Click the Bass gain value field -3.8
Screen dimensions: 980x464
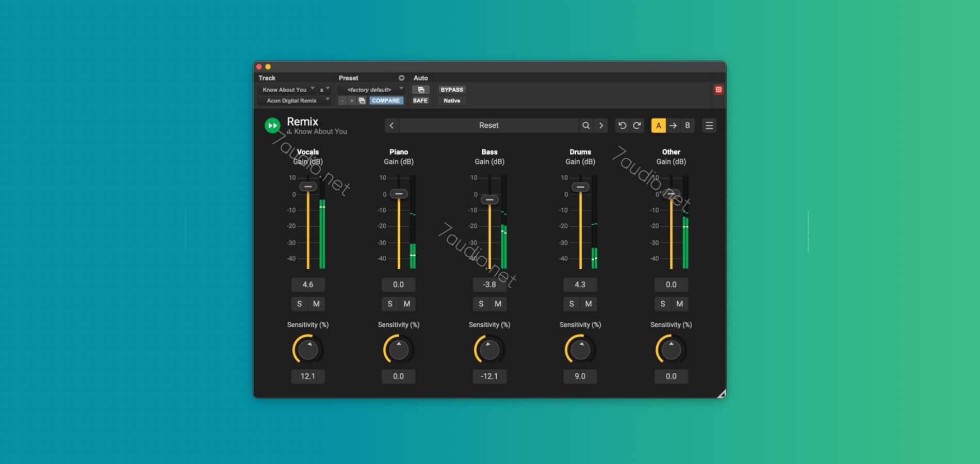(x=489, y=285)
